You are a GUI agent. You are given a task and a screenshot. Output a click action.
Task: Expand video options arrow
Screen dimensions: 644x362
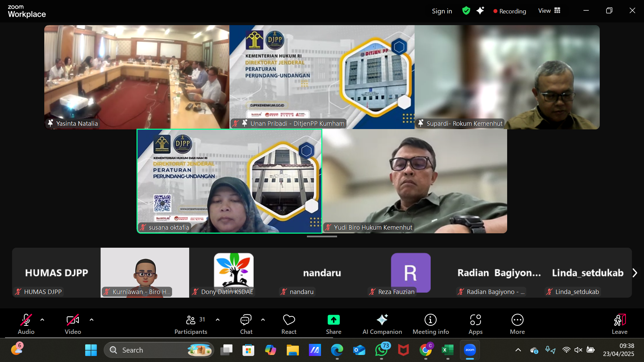coord(92,320)
